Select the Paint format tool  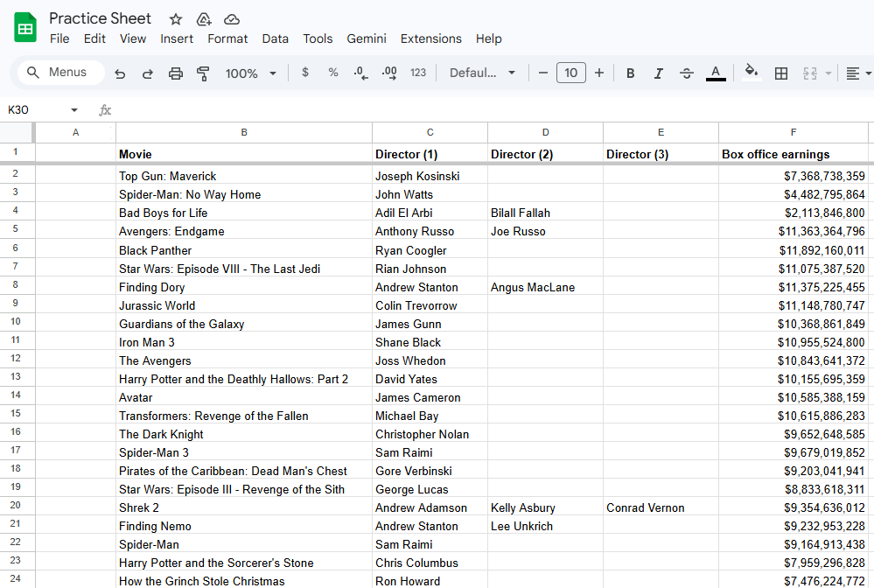pos(204,73)
